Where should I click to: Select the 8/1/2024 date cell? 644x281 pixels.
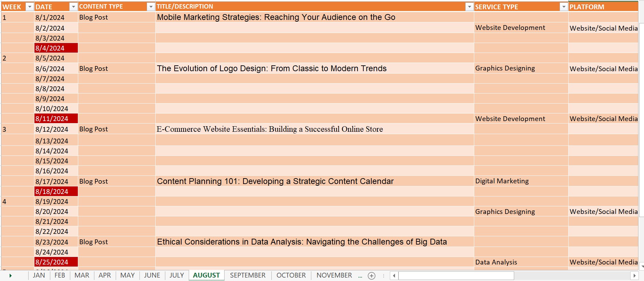(56, 18)
